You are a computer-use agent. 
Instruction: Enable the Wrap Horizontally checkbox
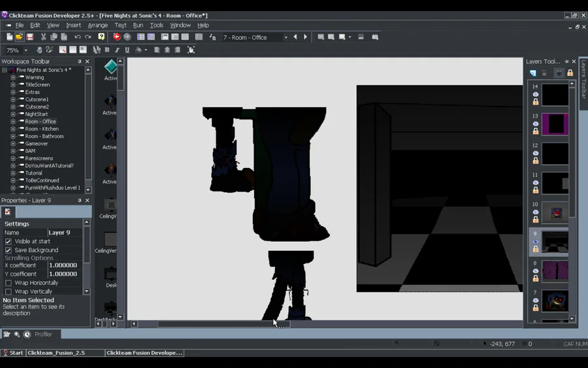[8, 283]
